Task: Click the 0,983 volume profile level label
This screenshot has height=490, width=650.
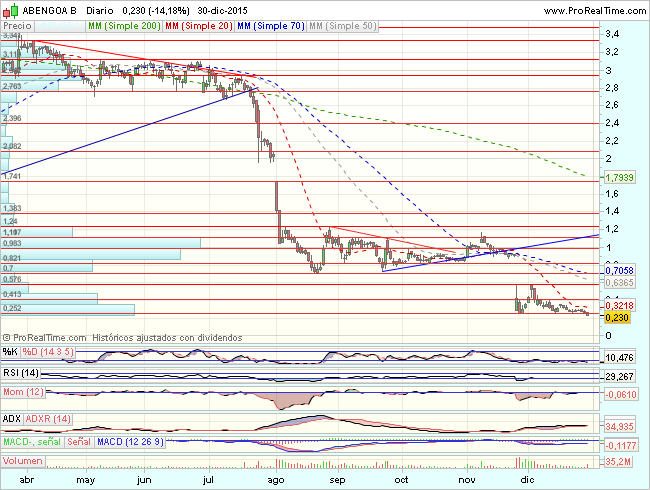Action: (x=12, y=243)
